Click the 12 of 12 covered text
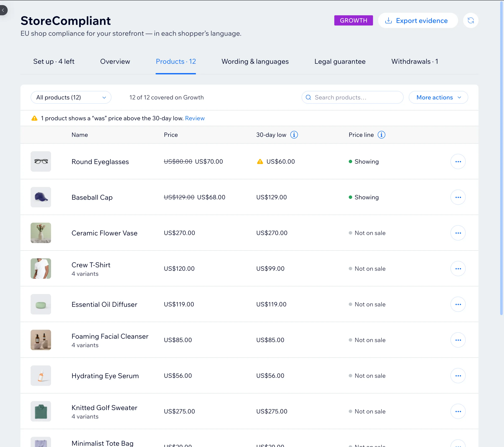This screenshot has height=447, width=504. pyautogui.click(x=167, y=97)
